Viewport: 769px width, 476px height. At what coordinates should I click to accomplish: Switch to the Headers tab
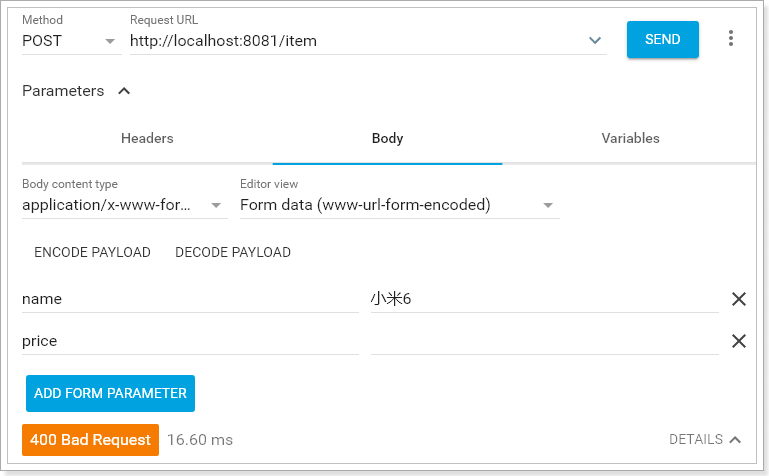click(x=147, y=138)
